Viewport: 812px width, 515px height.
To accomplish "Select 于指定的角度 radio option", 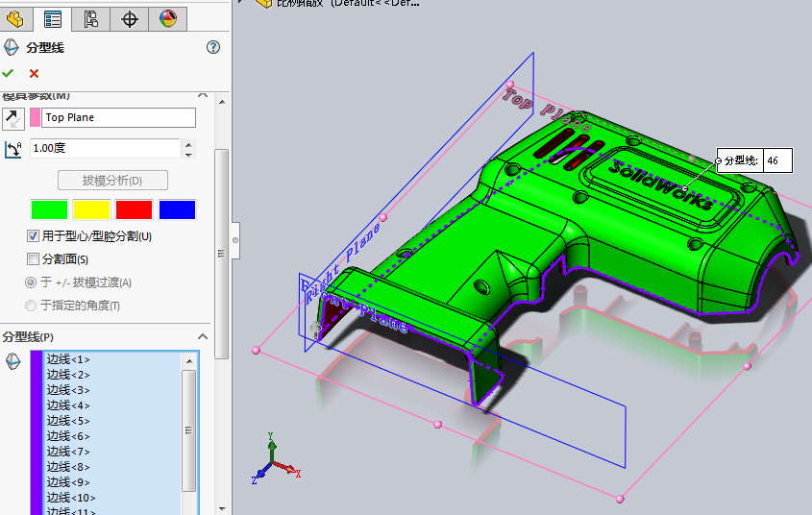I will [x=31, y=306].
